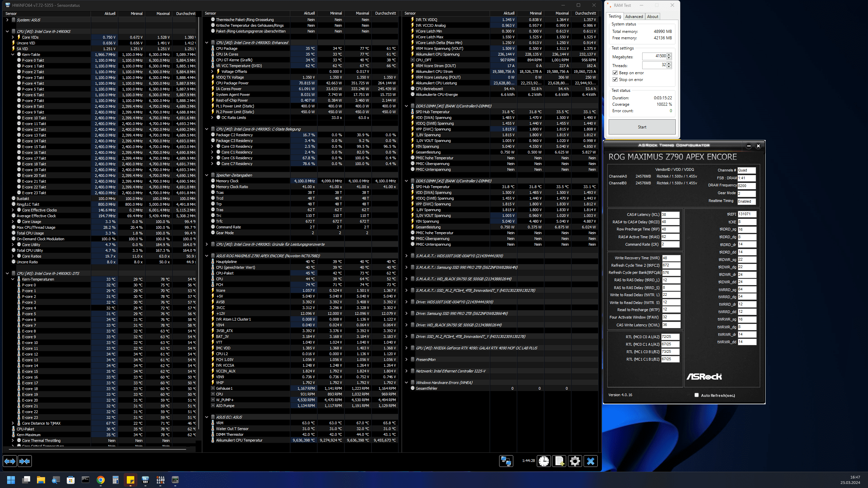Collapse the CPU i9-14900KS: DTS group

tap(7, 273)
